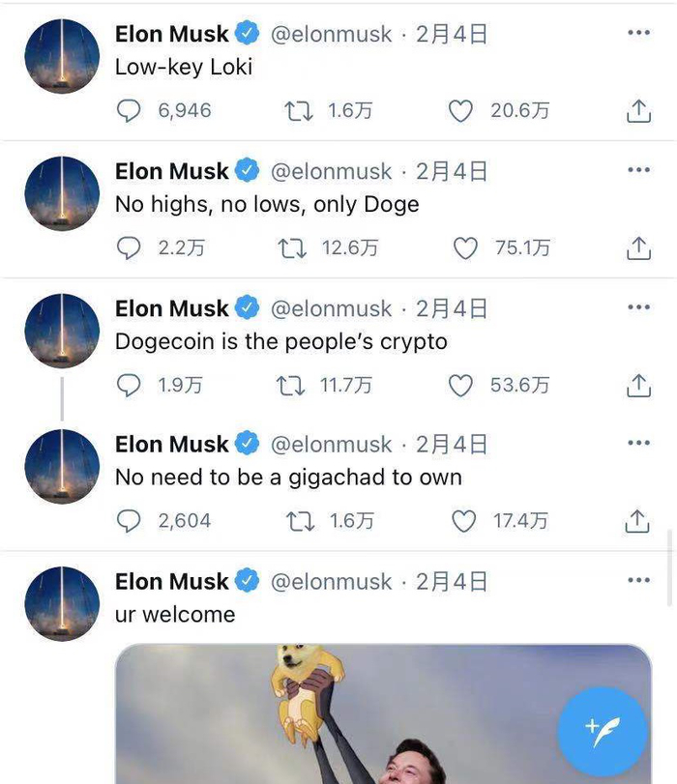Open more options on the "ur welcome" tweet
Image resolution: width=677 pixels, height=784 pixels.
point(638,580)
